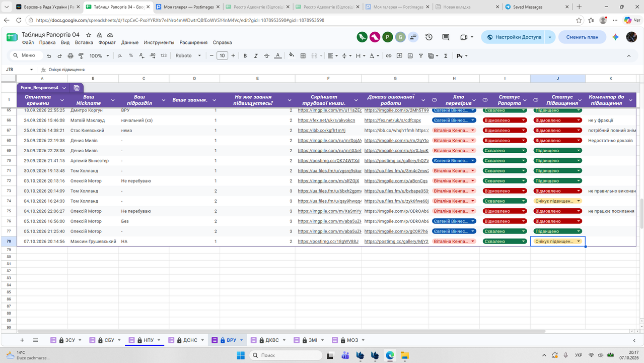Click the font size field showing 10
Screen dimensions: 644x363
222,56
